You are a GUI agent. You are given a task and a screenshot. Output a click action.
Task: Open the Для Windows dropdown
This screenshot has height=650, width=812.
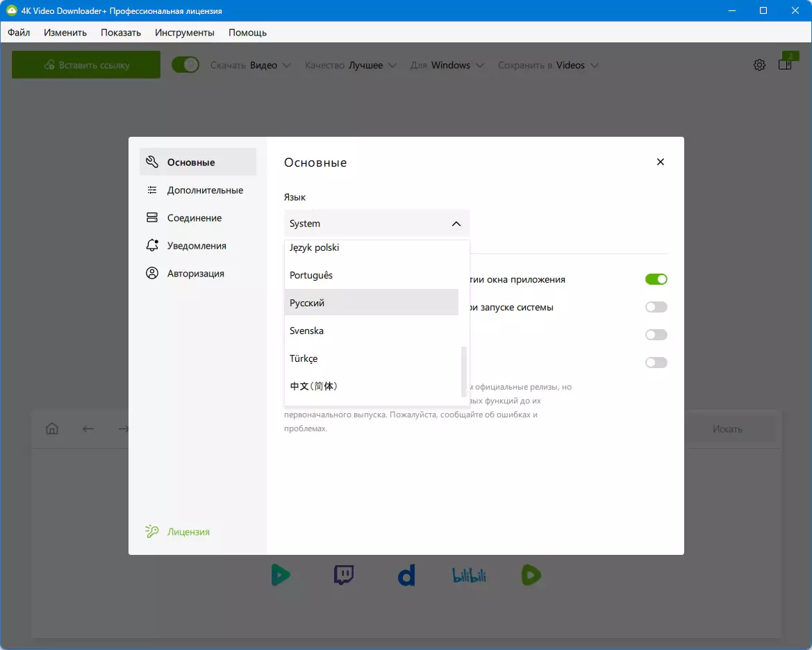coord(447,65)
